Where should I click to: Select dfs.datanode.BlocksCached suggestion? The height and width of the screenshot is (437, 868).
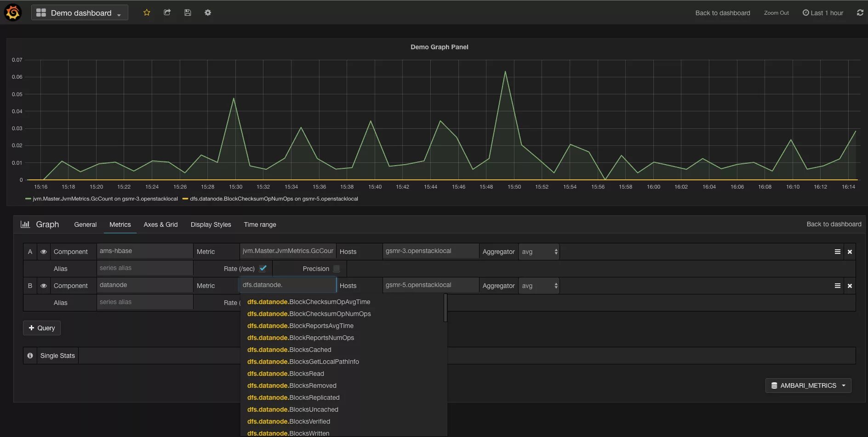[x=289, y=350]
